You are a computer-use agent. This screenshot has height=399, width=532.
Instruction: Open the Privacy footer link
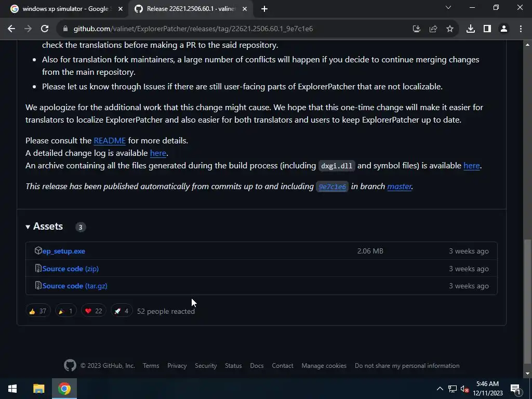177,366
